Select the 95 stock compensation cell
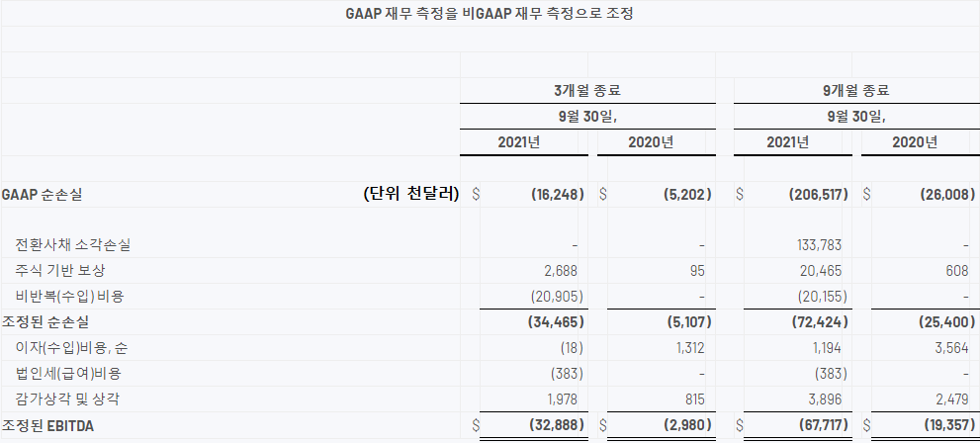 pyautogui.click(x=697, y=271)
